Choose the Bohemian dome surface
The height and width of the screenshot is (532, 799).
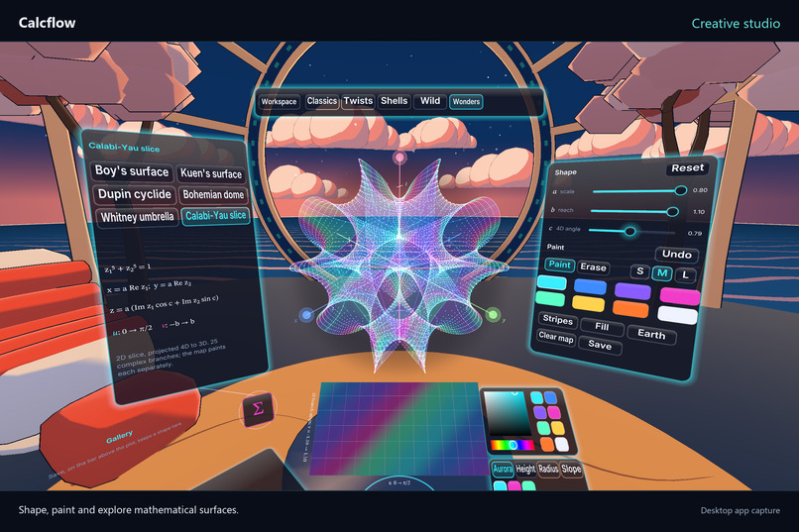tap(213, 194)
